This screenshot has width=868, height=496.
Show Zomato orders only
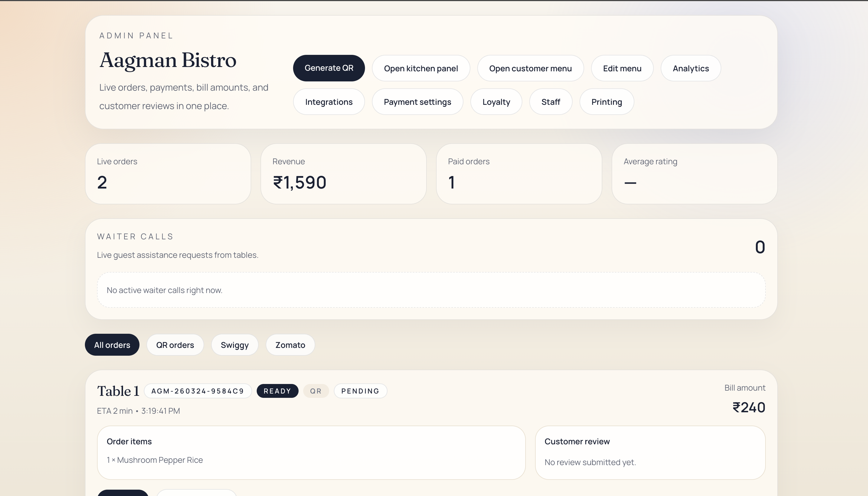click(x=290, y=345)
